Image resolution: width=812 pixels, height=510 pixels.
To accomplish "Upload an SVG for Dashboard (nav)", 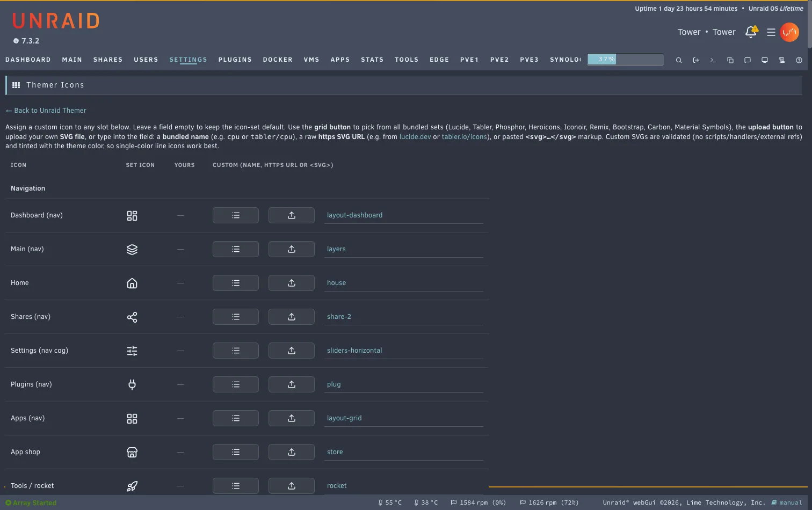I will (292, 215).
